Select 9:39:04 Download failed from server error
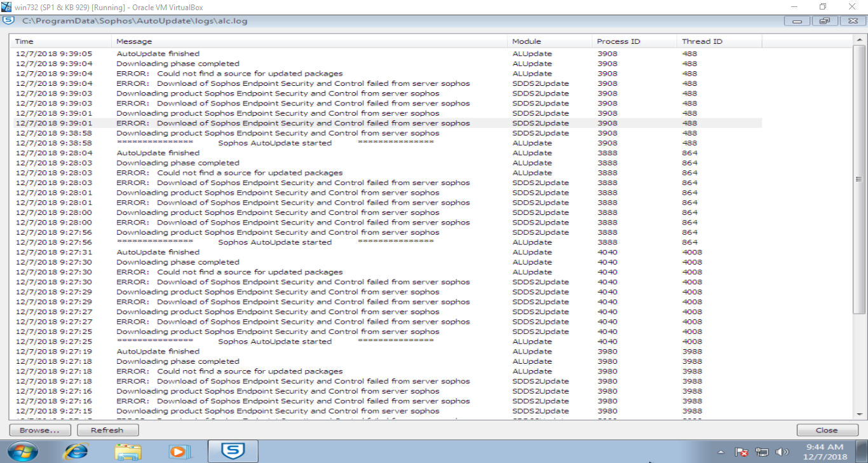 point(294,83)
